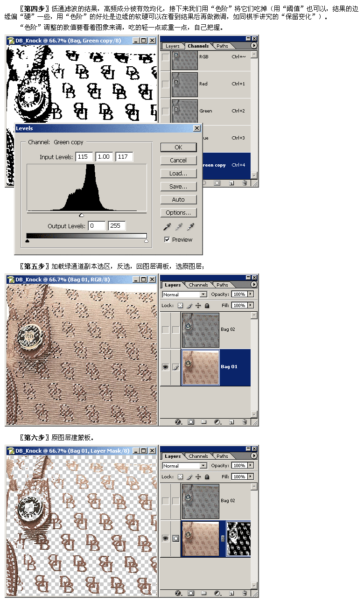Show Bag 02 layer in step-six Layers panel
The width and height of the screenshot is (364, 602).
(166, 501)
